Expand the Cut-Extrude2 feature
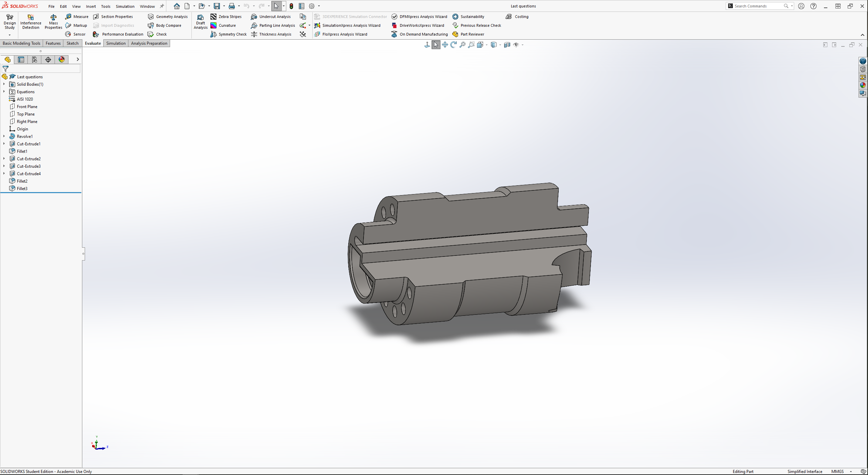The width and height of the screenshot is (868, 475). click(x=4, y=159)
